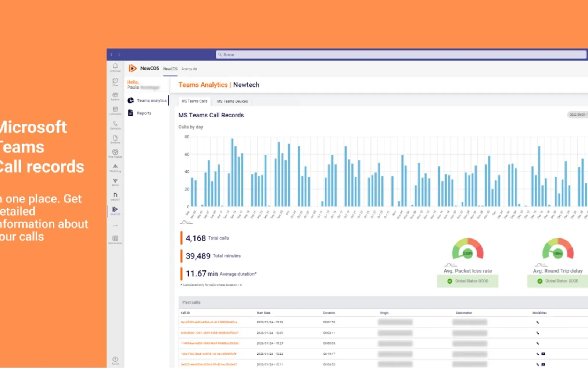Select the Acerca de tab
Viewport: 588px width, 368px height.
pyautogui.click(x=189, y=69)
